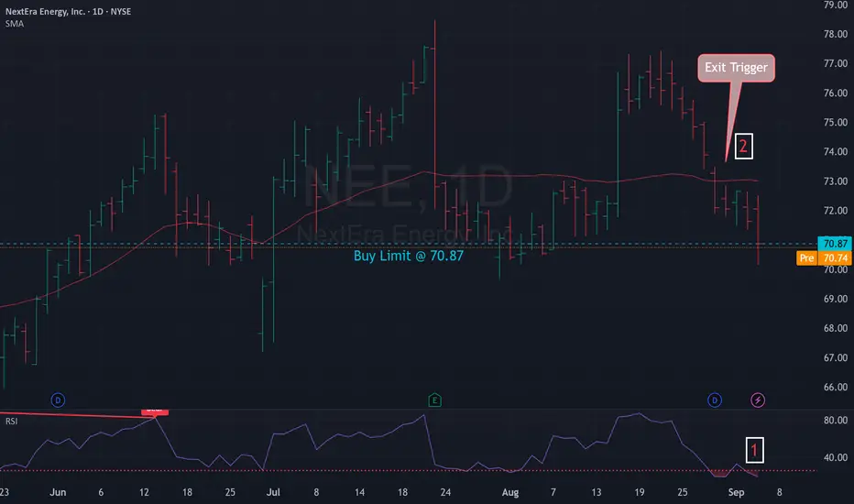Viewport: 854px width, 504px height.
Task: Click the RSI 80.00 scale label
Action: click(836, 420)
